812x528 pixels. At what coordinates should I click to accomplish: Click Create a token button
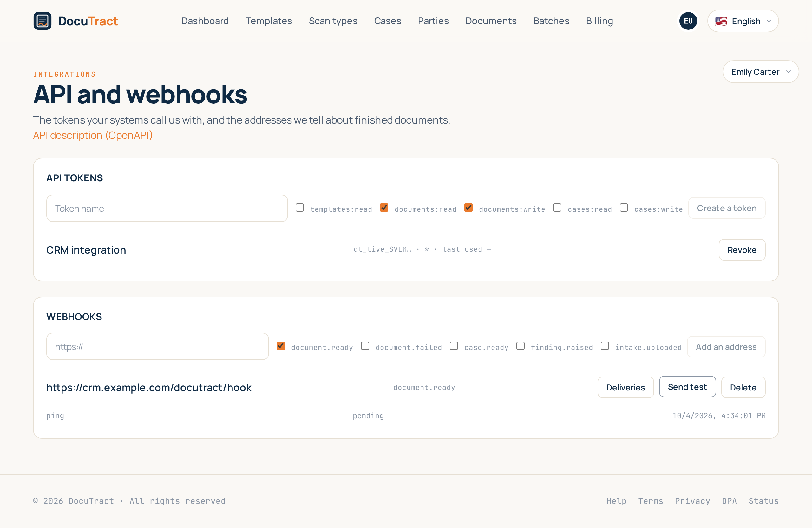(727, 208)
